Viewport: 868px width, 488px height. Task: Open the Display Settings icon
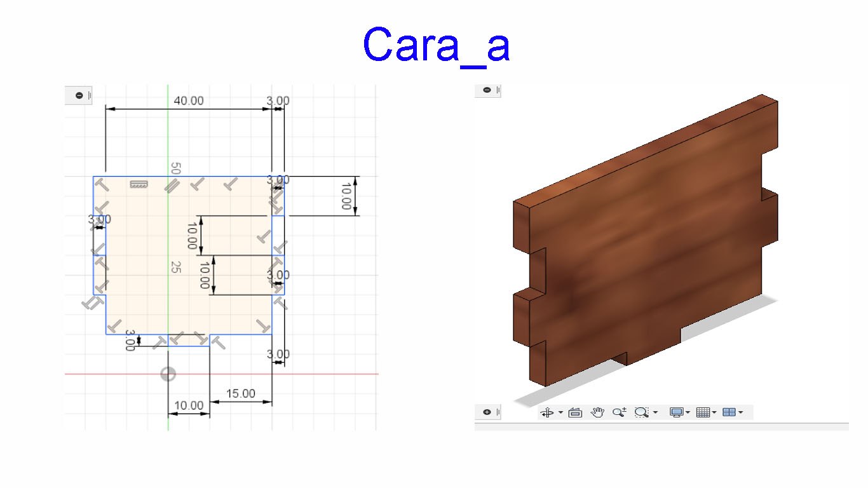[676, 412]
